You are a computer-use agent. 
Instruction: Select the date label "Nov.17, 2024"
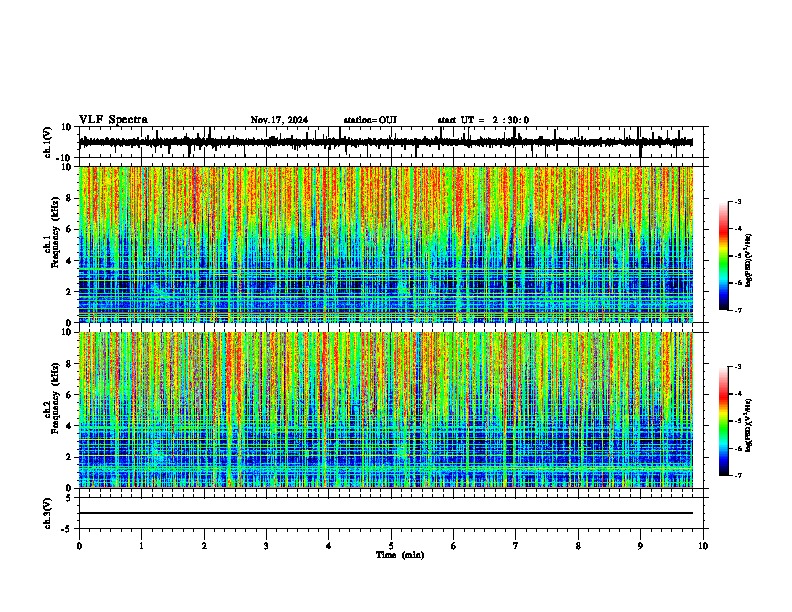[279, 120]
